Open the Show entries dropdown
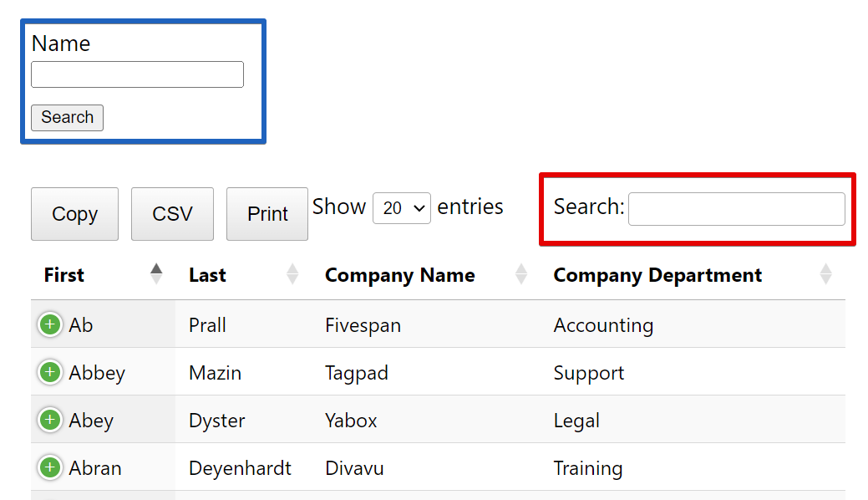The height and width of the screenshot is (500, 868). tap(402, 208)
